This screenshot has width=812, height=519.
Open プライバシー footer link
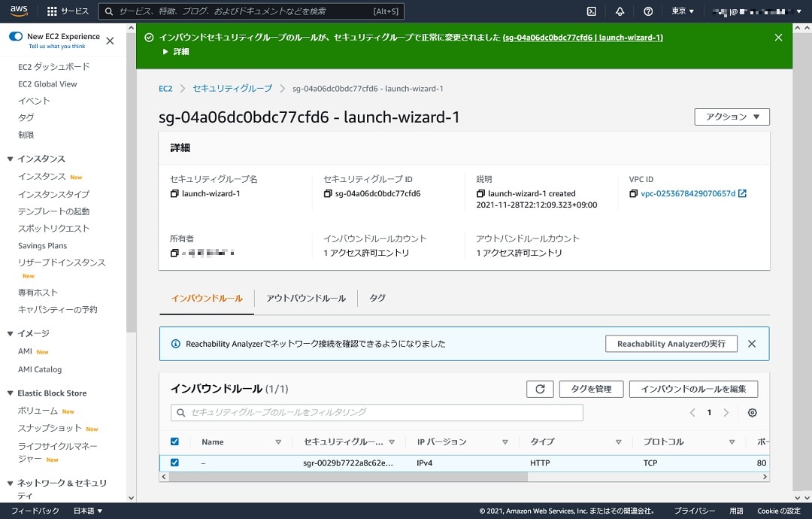pyautogui.click(x=695, y=511)
